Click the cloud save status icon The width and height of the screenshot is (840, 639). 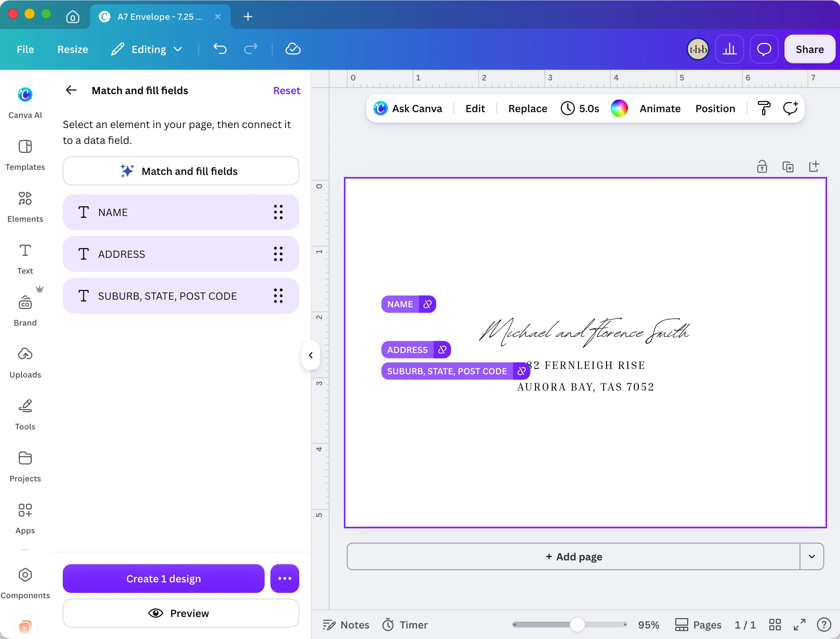tap(293, 49)
